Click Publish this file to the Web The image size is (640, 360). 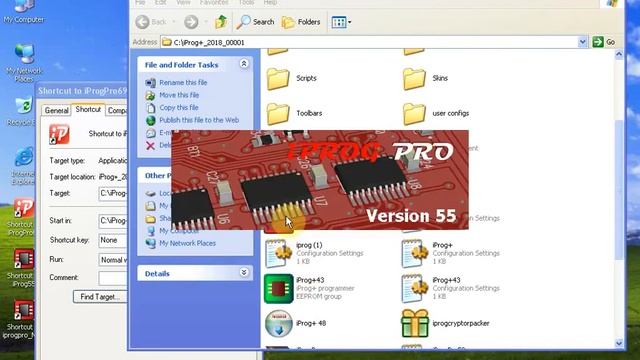pos(199,120)
